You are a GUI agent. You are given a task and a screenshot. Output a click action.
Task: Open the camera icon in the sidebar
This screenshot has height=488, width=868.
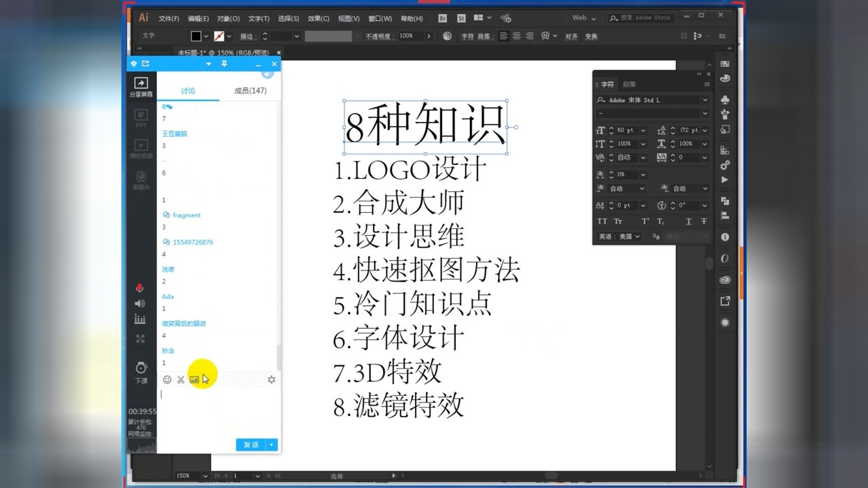click(x=141, y=176)
